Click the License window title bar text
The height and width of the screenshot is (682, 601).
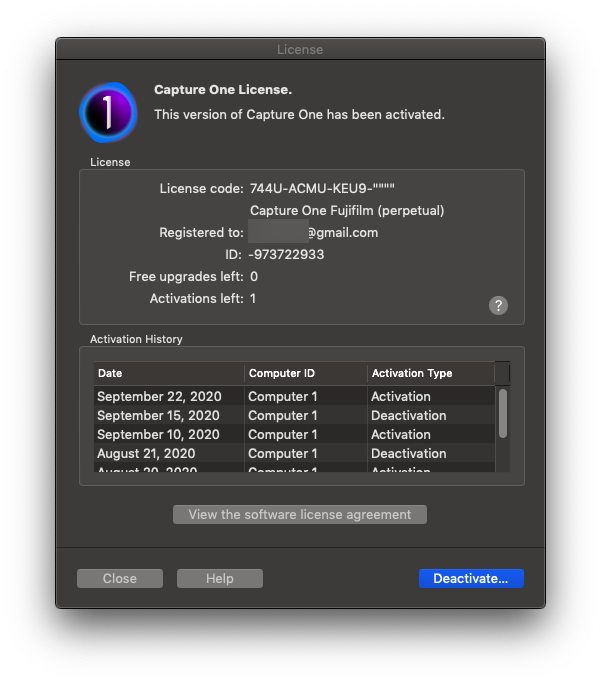(x=300, y=50)
